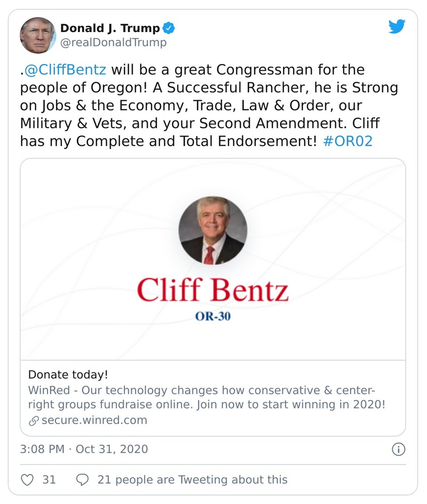The height and width of the screenshot is (504, 427).
Task: Like the tweet with the heart icon
Action: point(27,479)
